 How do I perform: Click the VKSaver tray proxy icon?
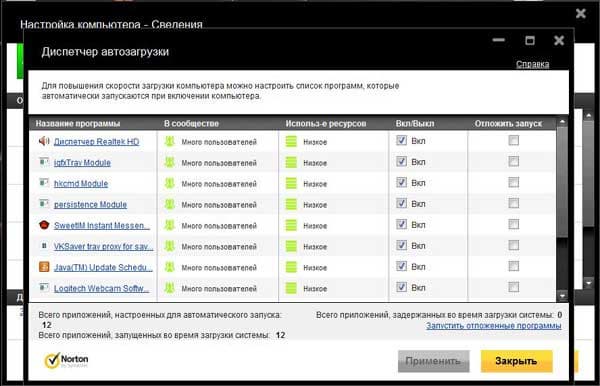44,246
